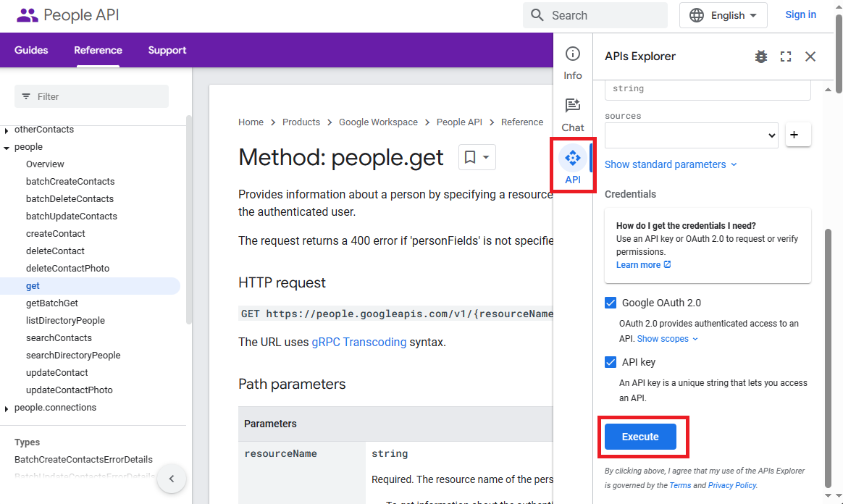
Task: Open the English language dropdown
Action: pos(723,15)
